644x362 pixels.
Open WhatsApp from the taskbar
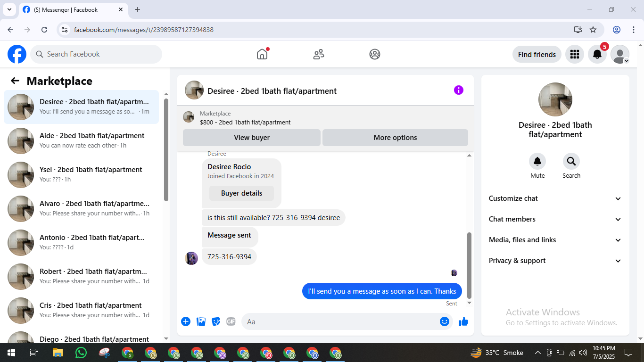coord(81,353)
